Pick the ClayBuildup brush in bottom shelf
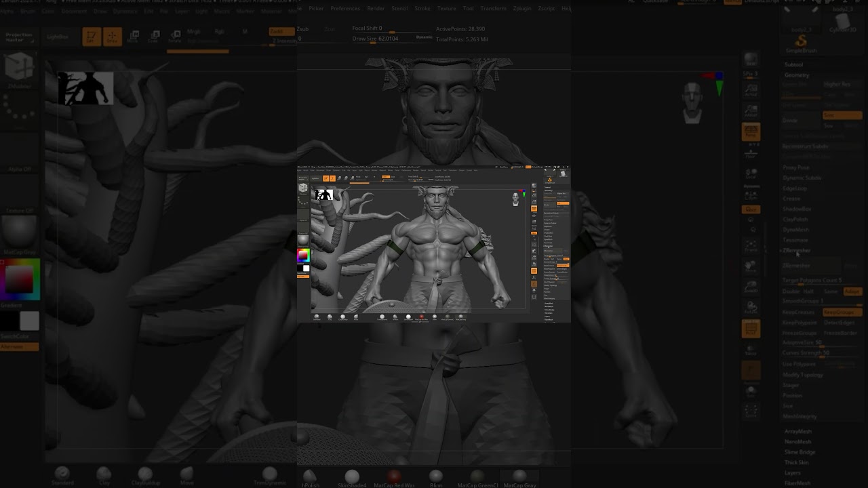This screenshot has height=488, width=868. pyautogui.click(x=145, y=475)
